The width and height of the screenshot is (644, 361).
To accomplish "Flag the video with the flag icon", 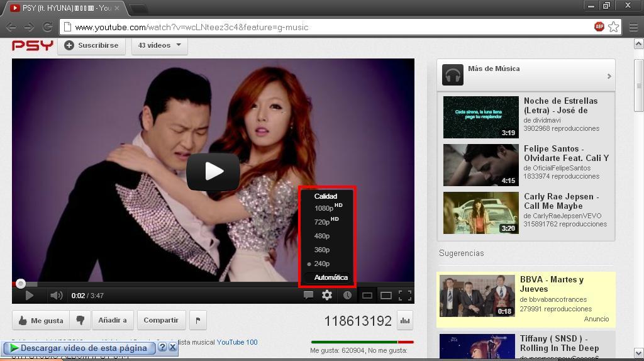I will click(x=198, y=320).
